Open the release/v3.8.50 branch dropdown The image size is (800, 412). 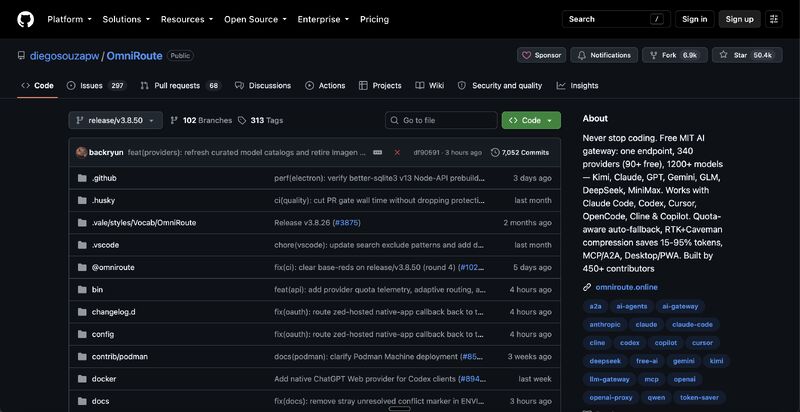[116, 120]
